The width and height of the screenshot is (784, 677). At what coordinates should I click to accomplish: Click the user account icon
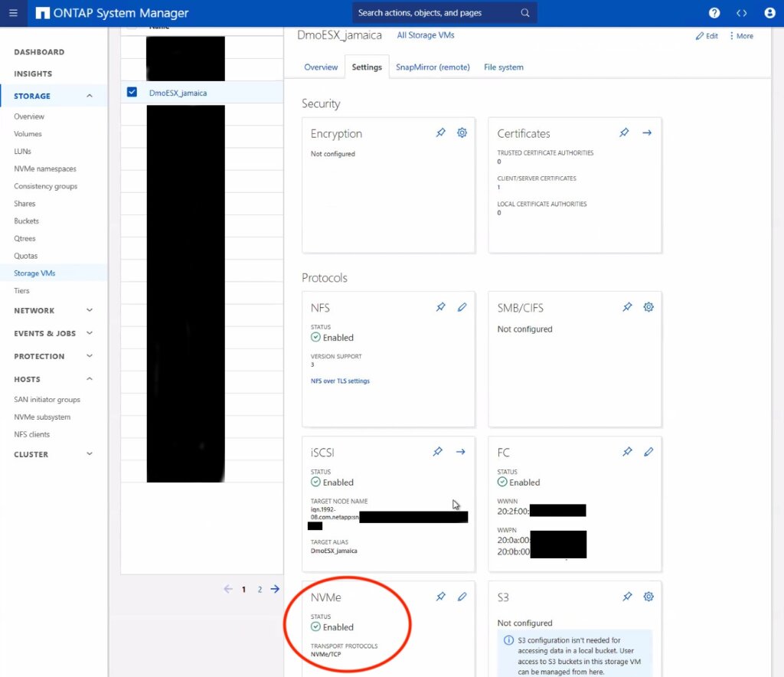coord(769,12)
